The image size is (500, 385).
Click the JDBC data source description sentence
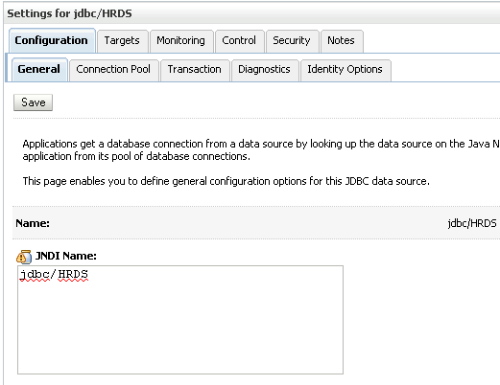click(226, 181)
